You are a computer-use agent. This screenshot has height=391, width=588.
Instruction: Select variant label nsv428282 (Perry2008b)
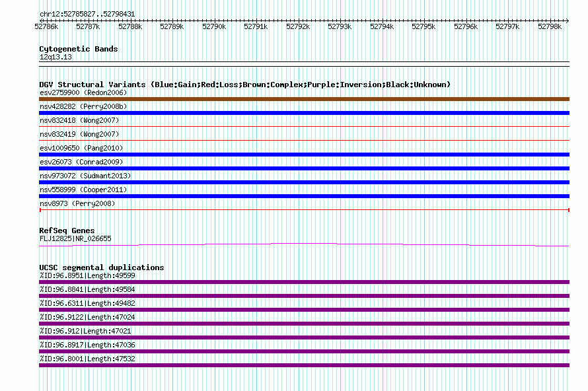[83, 106]
